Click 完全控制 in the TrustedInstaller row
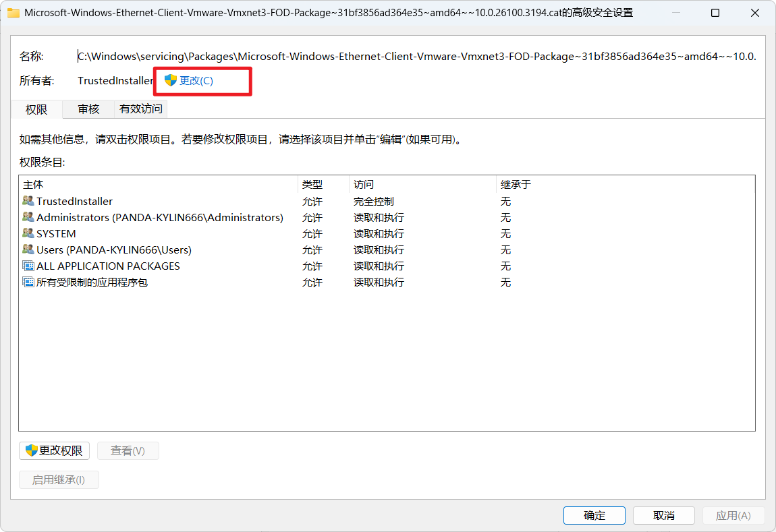Screen dimensions: 776x532 pyautogui.click(x=374, y=201)
